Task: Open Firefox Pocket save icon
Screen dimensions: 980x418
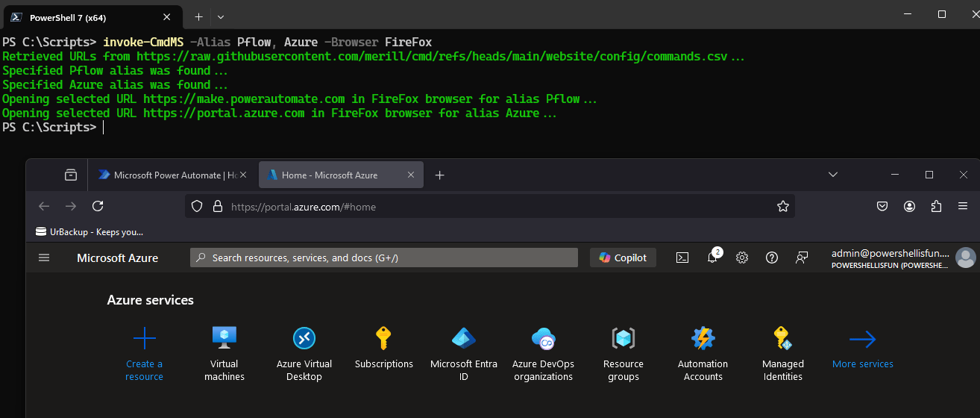Action: click(882, 206)
